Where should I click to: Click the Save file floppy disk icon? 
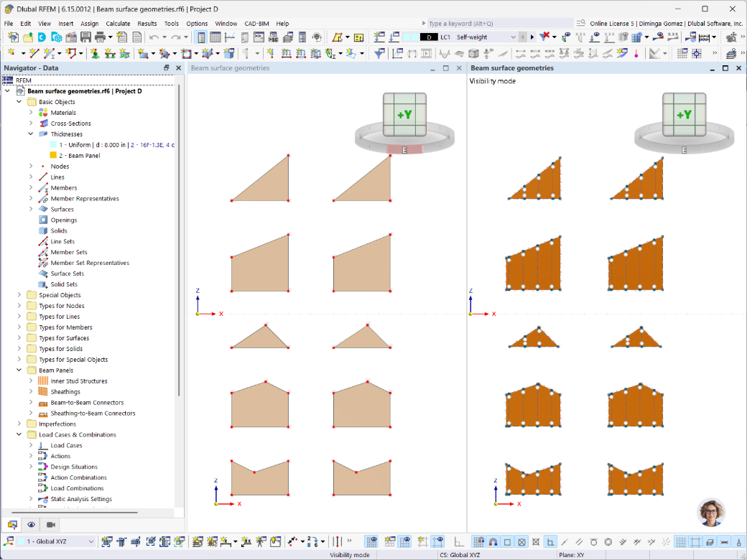[85, 37]
